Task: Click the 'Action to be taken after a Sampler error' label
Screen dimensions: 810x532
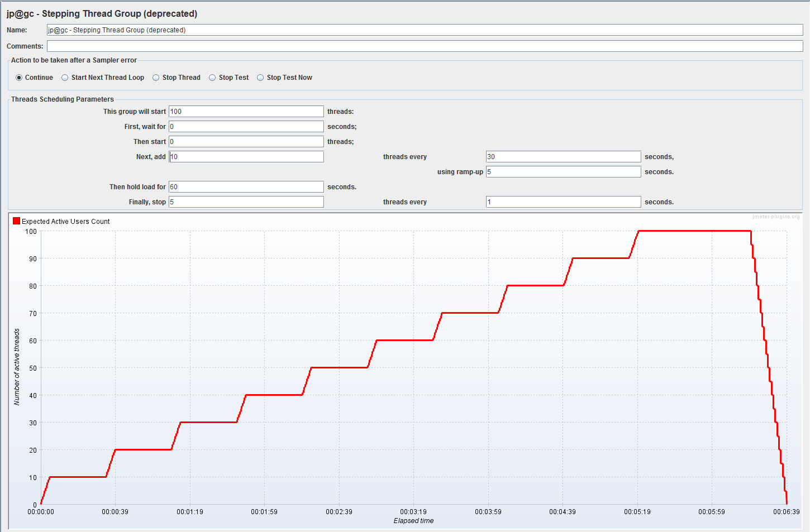Action: 74,60
